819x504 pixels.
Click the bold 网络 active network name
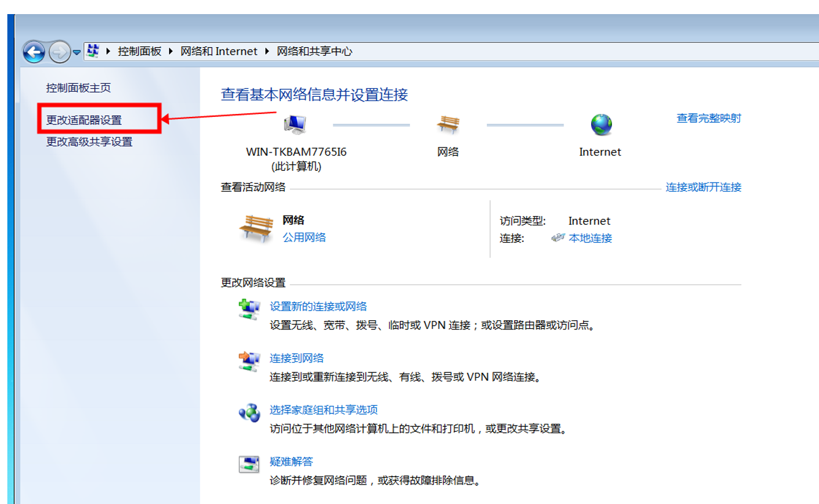[293, 220]
